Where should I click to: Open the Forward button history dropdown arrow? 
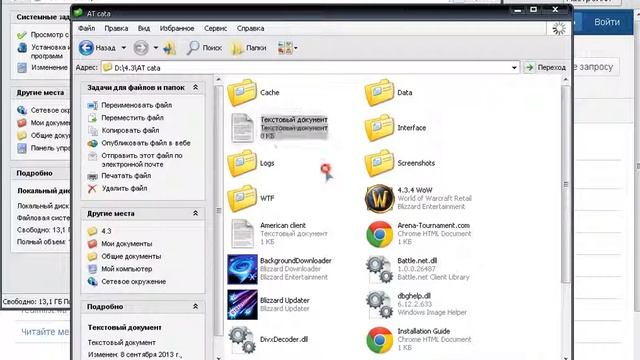156,48
